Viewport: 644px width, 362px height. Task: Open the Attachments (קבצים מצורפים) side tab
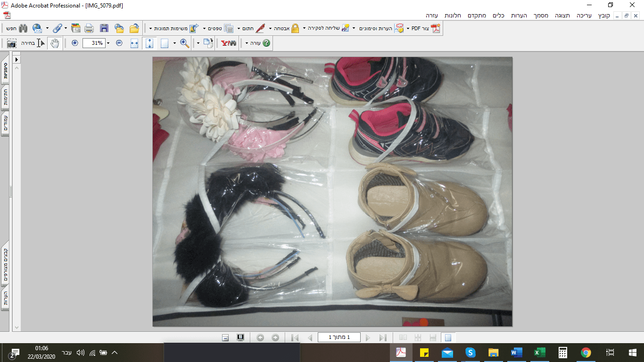click(5, 263)
